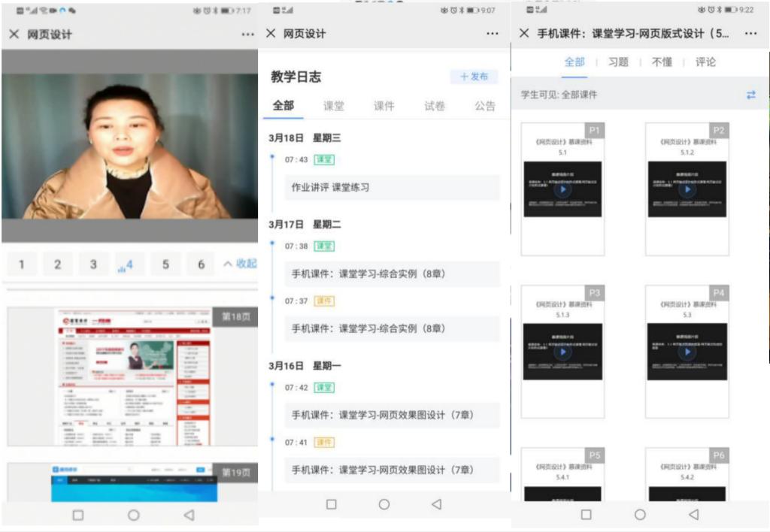Switch to the 习题 tab

[618, 62]
